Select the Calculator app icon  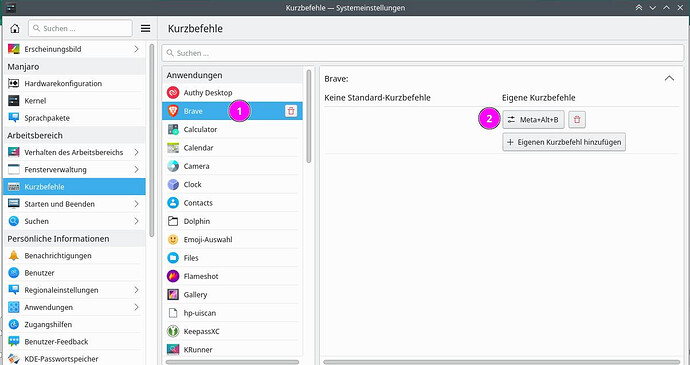(x=173, y=129)
